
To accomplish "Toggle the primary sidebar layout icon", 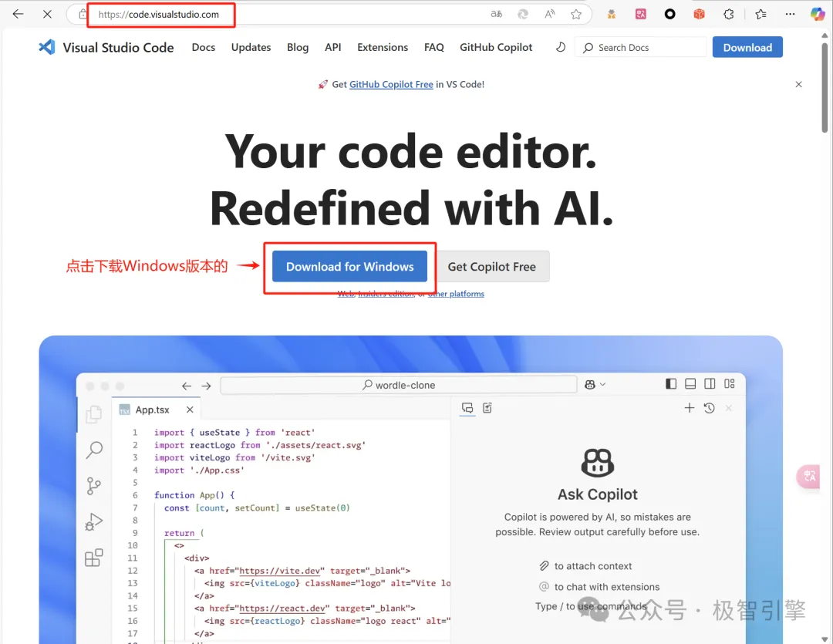I will [x=671, y=384].
